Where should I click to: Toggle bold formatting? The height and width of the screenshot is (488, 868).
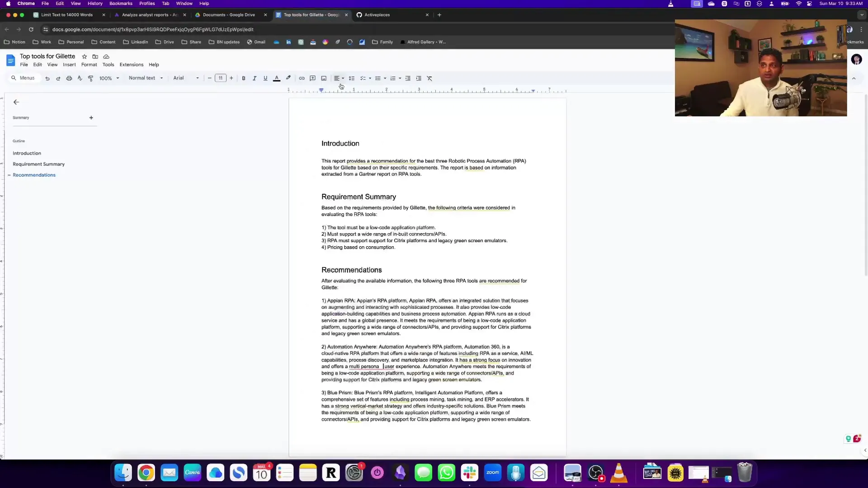tap(244, 78)
